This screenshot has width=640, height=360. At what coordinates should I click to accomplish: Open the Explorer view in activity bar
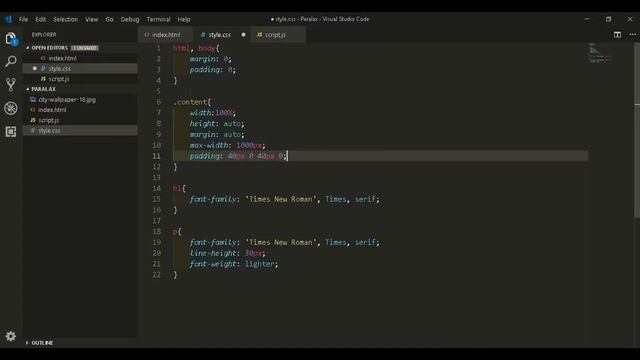pyautogui.click(x=11, y=39)
